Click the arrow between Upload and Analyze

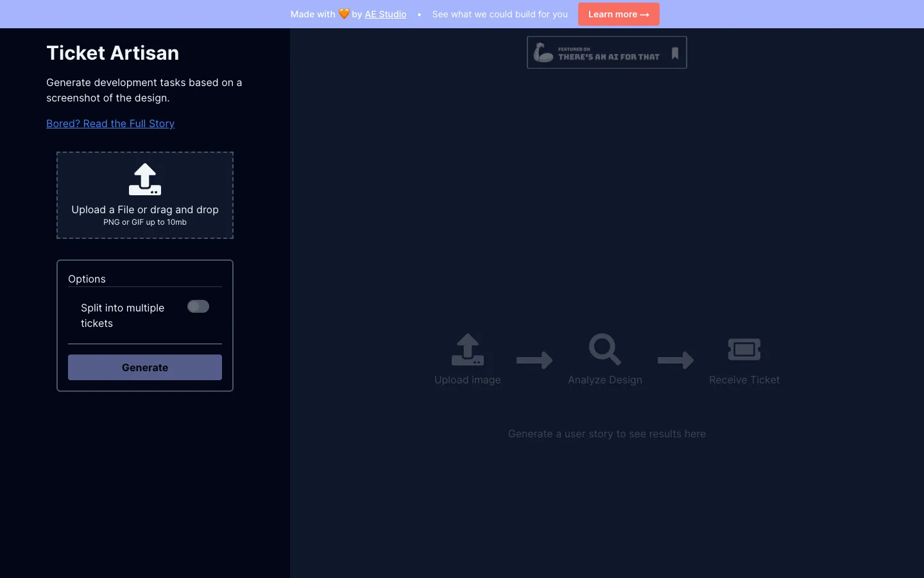(x=535, y=360)
